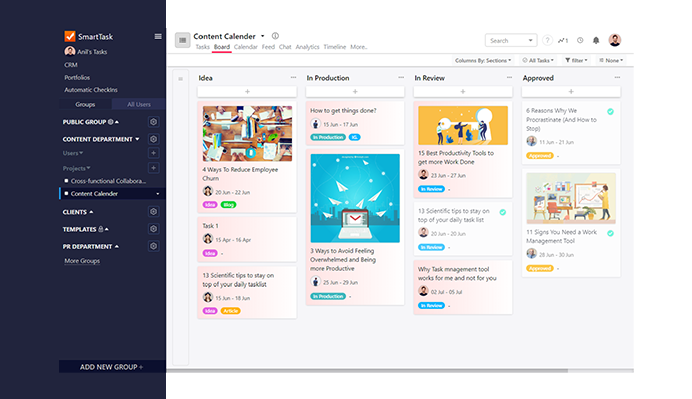Open the notifications bell icon
This screenshot has width=692, height=399.
point(596,41)
